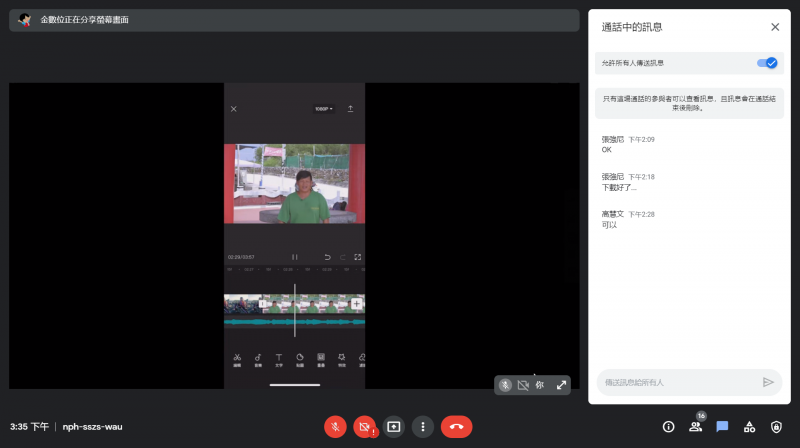The width and height of the screenshot is (800, 448).
Task: Open more options three-dot menu
Action: [423, 426]
